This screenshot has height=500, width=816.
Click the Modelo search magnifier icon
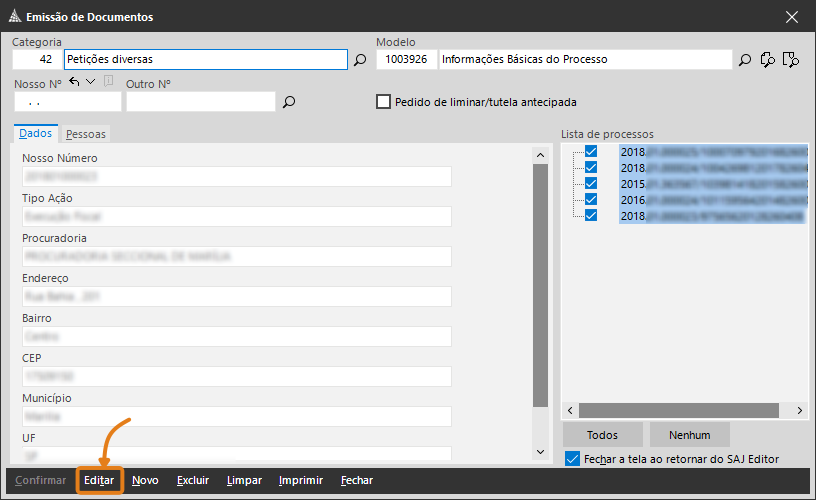tap(744, 60)
